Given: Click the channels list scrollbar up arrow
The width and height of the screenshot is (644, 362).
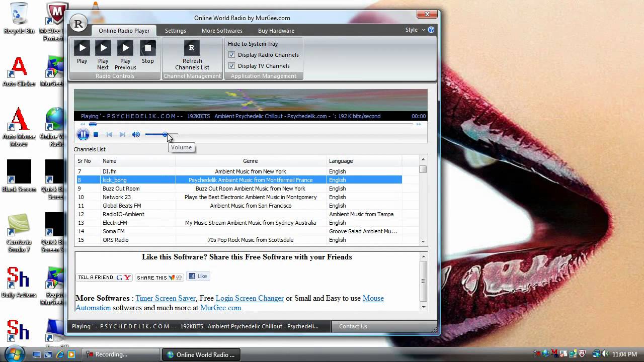Looking at the screenshot, I should point(423,159).
